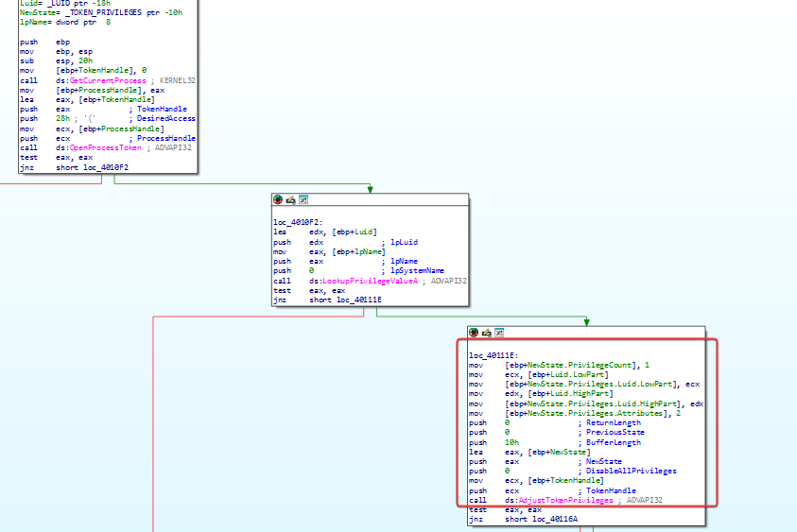Click the '; TokenHandle' comment in first node
The height and width of the screenshot is (532, 797).
tap(158, 109)
